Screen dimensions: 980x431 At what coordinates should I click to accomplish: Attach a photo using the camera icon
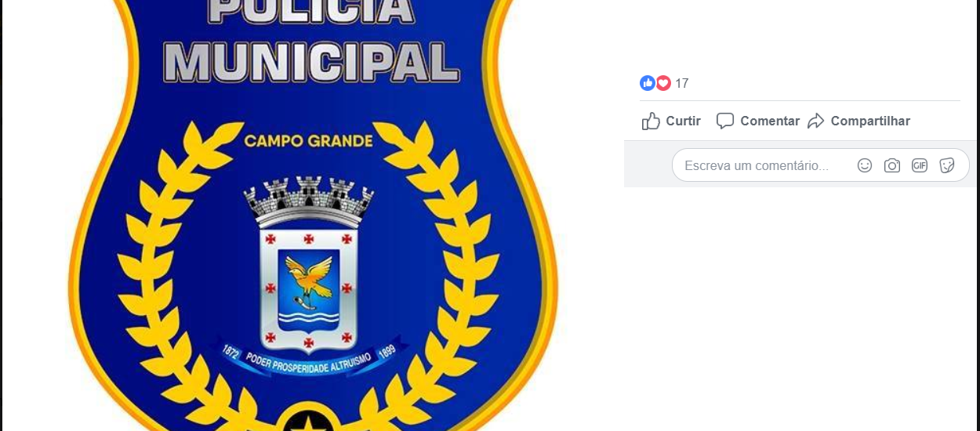[892, 165]
